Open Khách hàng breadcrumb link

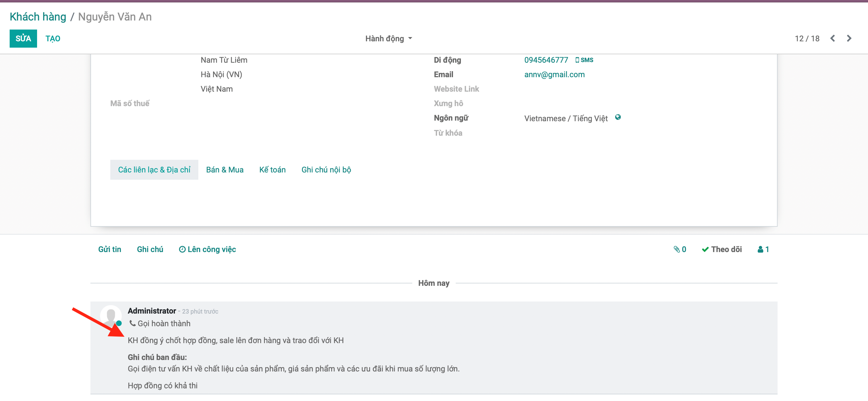click(x=38, y=17)
